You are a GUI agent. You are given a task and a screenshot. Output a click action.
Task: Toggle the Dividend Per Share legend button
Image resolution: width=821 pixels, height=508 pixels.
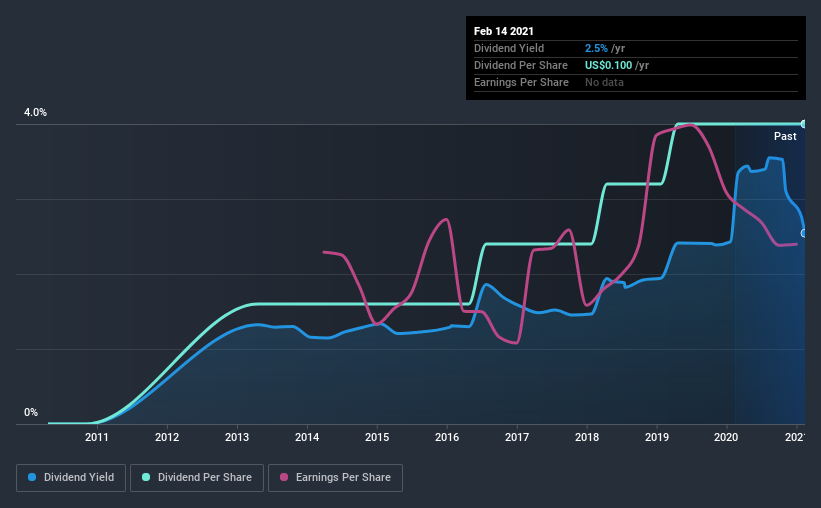point(197,478)
